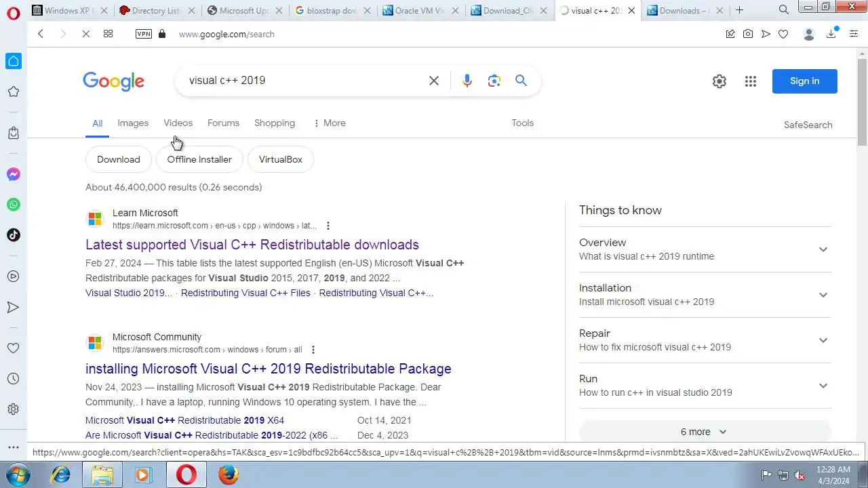Click the VirtualBox suggestion chip
Screen dimensions: 868x488
(281, 159)
